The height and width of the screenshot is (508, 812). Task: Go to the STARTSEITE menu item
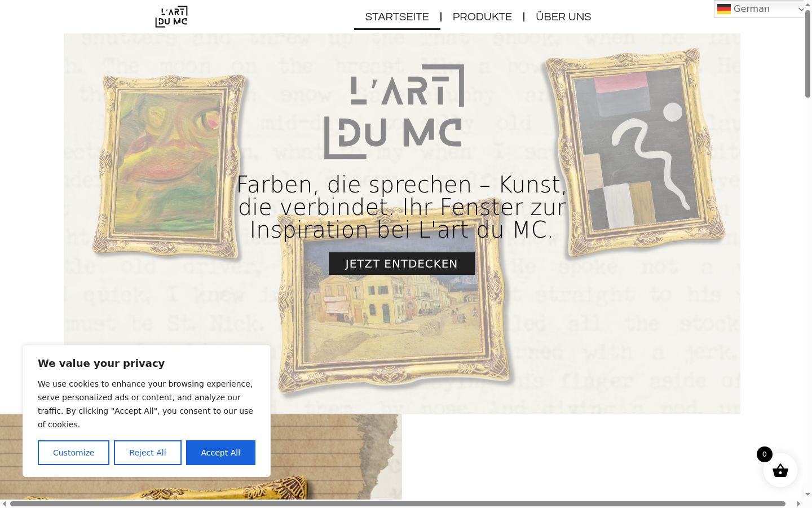pyautogui.click(x=397, y=17)
